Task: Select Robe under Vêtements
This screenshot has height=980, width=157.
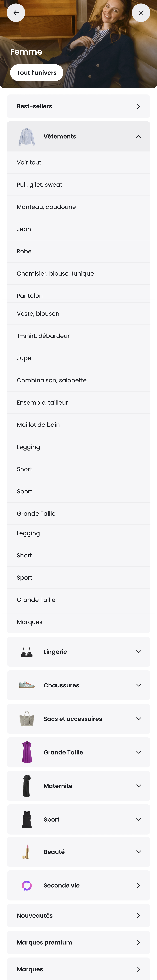Action: point(78,251)
